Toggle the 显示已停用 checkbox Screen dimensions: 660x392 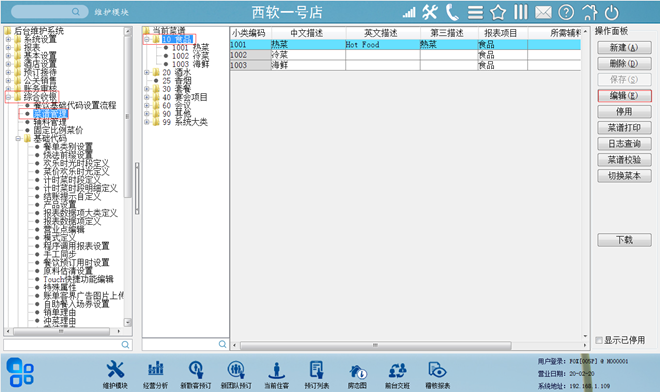(x=599, y=340)
